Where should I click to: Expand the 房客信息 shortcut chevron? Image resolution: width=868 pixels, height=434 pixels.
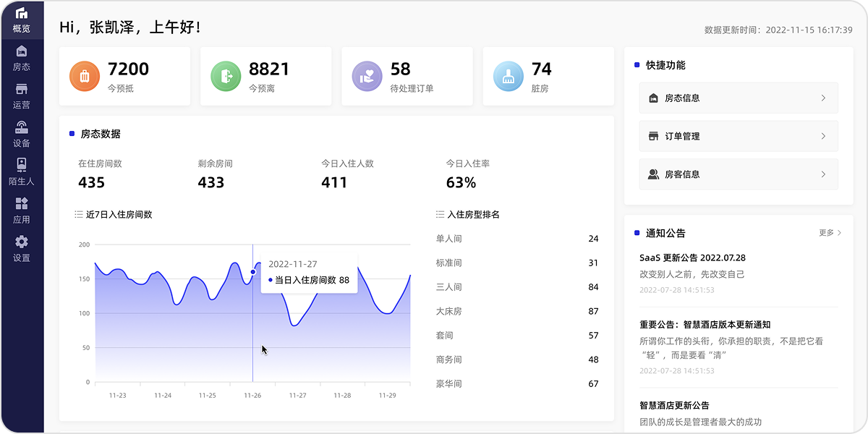coord(823,174)
